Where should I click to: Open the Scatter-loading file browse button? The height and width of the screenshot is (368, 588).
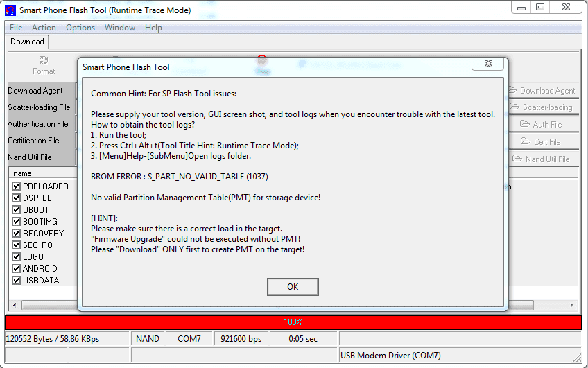click(543, 107)
